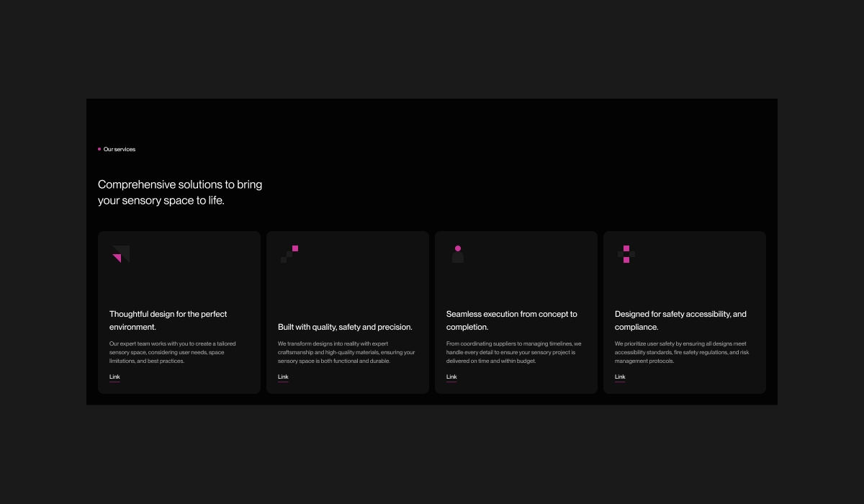The height and width of the screenshot is (504, 864).
Task: Visit the Link in Designed for safety card
Action: pyautogui.click(x=620, y=377)
